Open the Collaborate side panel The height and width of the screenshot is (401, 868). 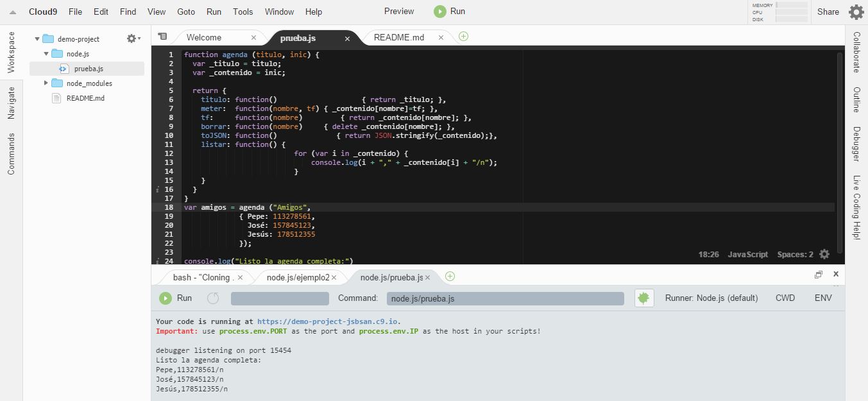point(856,52)
